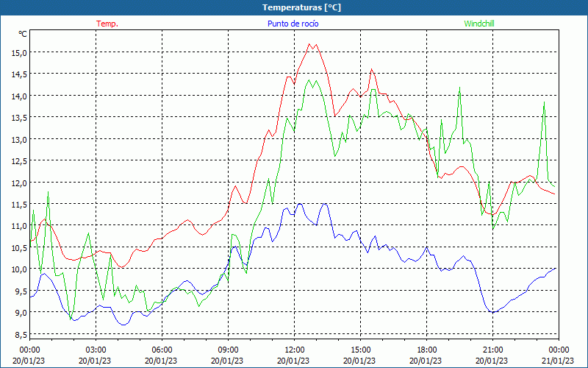Click the 9,5 y-axis value
588x368 pixels.
(21, 291)
